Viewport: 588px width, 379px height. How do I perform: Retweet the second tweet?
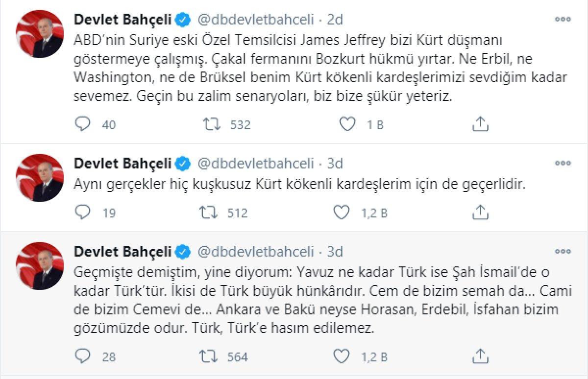pyautogui.click(x=212, y=213)
